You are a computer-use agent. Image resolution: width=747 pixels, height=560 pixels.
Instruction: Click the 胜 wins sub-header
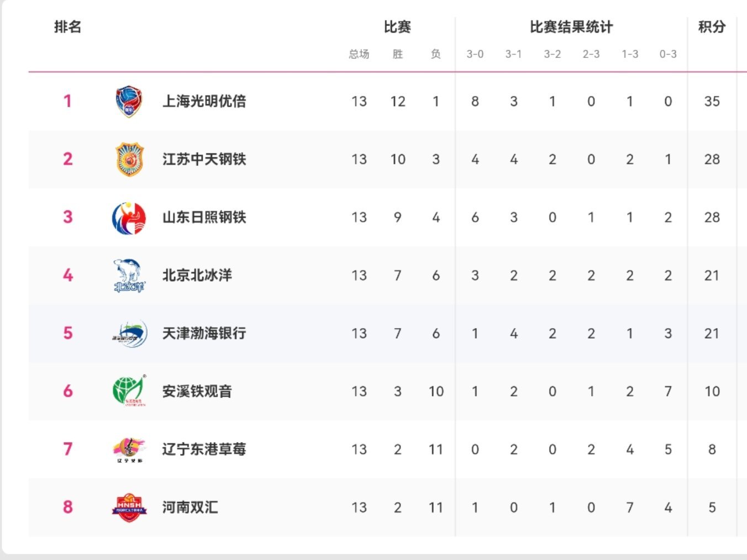[x=398, y=54]
